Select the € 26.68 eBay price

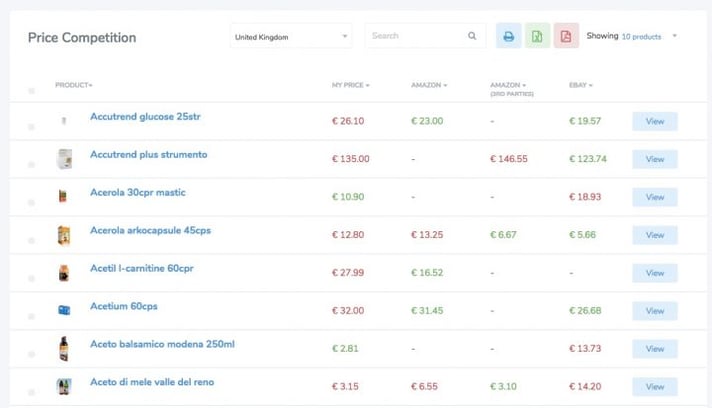point(585,310)
